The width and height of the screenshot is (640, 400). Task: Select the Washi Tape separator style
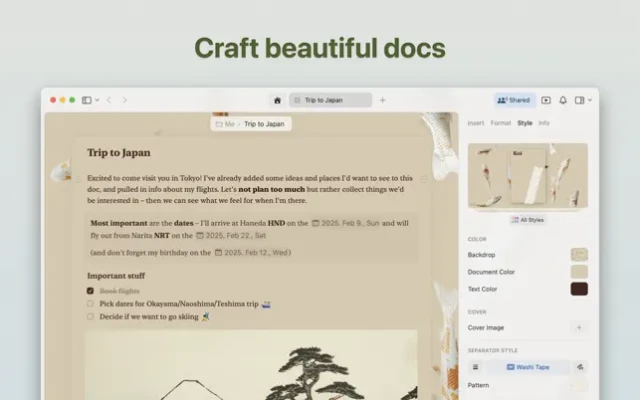(527, 367)
